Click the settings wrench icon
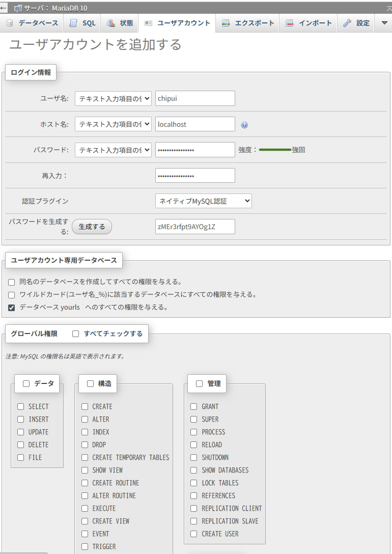This screenshot has height=554, width=392. [x=347, y=23]
